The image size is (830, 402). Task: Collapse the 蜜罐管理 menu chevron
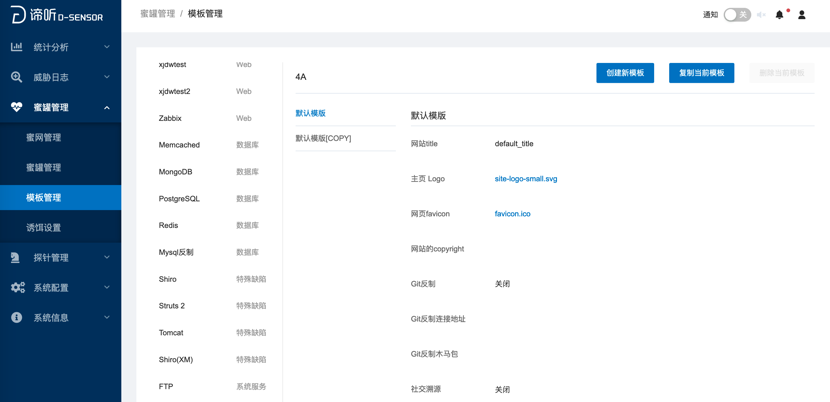pos(107,107)
